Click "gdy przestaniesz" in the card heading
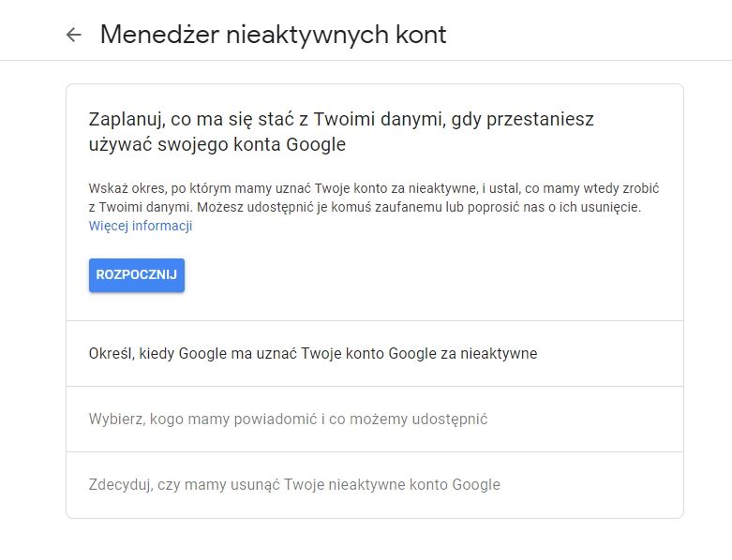The width and height of the screenshot is (732, 560). 533,120
